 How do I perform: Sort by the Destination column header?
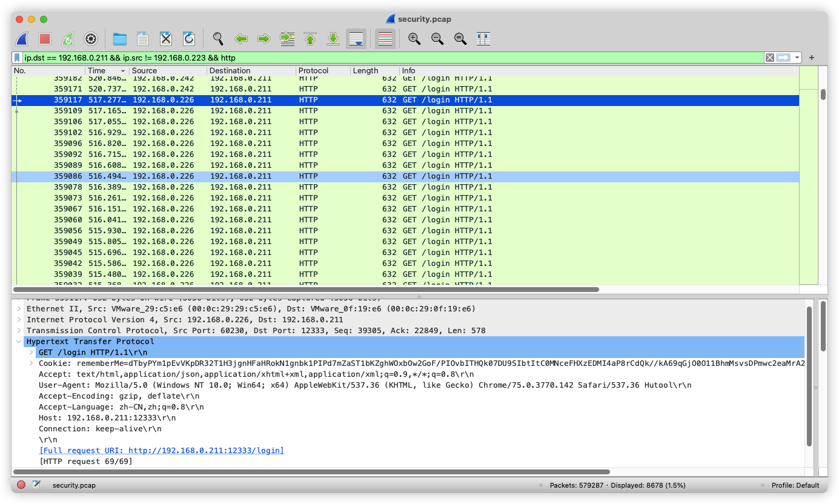(x=251, y=71)
